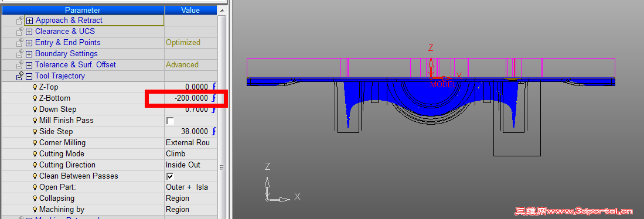This screenshot has width=644, height=219.
Task: Click the lightbulb icon beside Z-Bottom
Action: [35, 98]
